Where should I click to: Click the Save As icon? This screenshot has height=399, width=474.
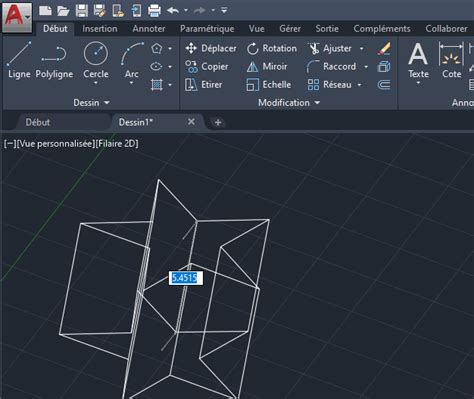(x=100, y=11)
